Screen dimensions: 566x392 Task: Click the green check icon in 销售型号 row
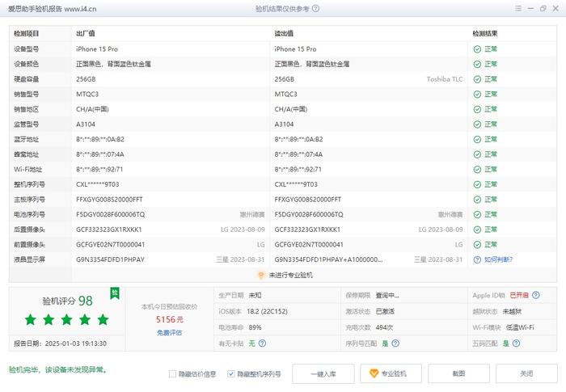(x=477, y=95)
